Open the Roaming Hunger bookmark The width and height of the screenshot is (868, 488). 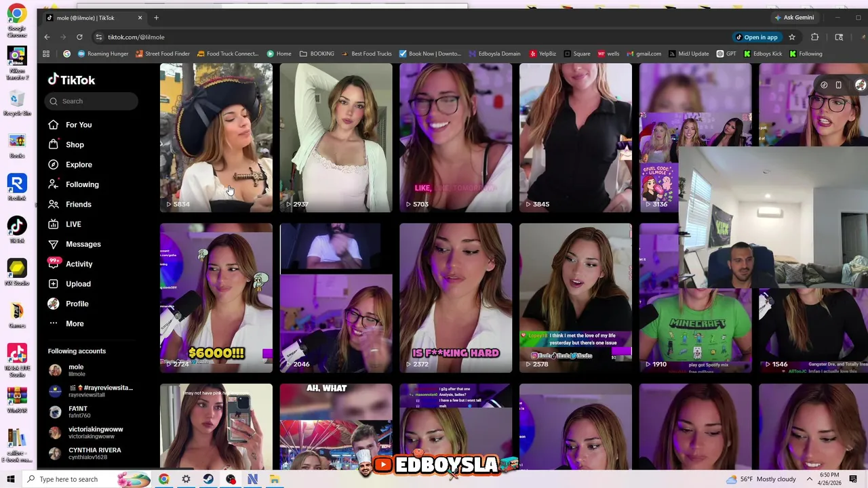pyautogui.click(x=103, y=54)
